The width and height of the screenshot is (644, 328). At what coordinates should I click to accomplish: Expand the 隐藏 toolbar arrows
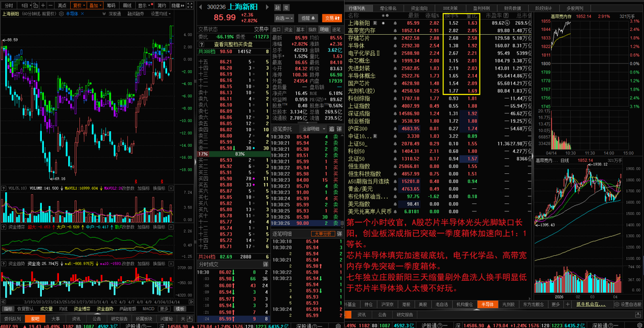point(178,5)
